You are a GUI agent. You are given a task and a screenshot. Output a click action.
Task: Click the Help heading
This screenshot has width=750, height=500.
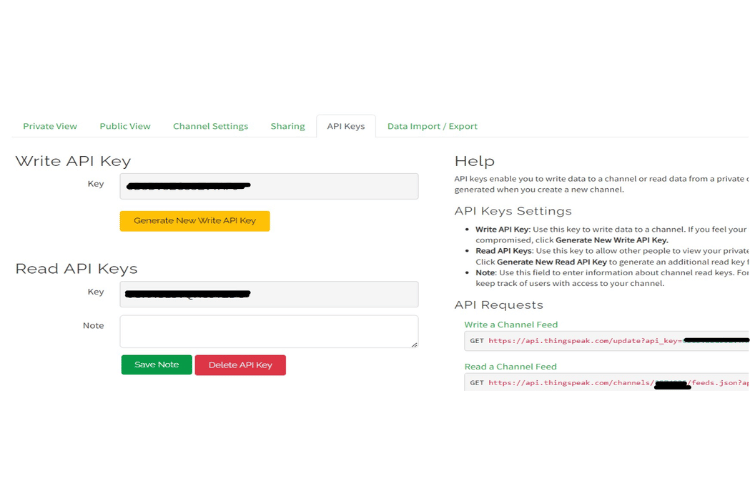[474, 161]
